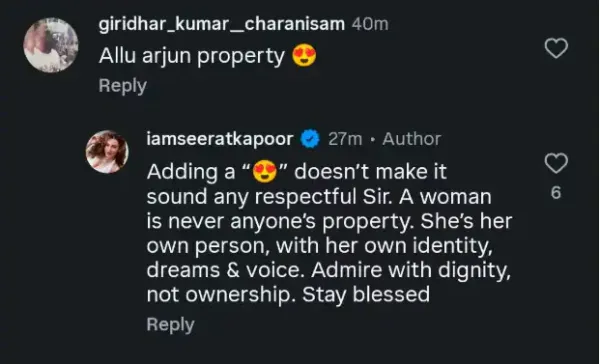Like the "Allu arjun property" comment with heart
The image size is (600, 364).
coord(556,49)
